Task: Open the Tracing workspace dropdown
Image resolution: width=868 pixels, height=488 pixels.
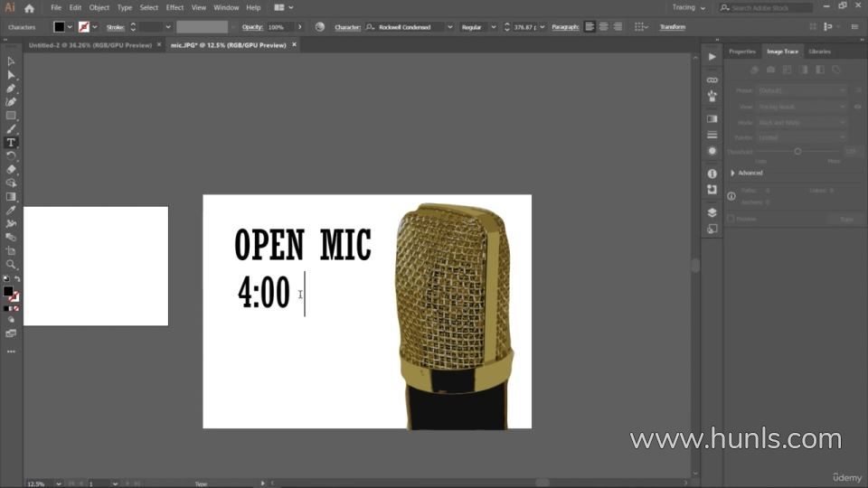Action: click(688, 7)
